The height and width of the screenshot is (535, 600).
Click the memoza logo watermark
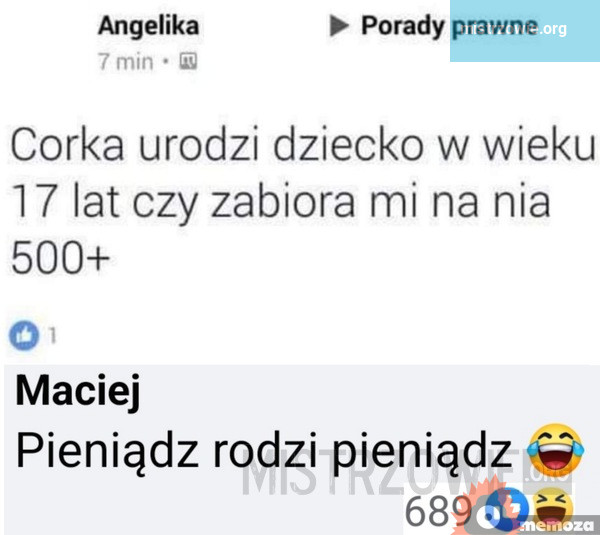click(x=557, y=527)
